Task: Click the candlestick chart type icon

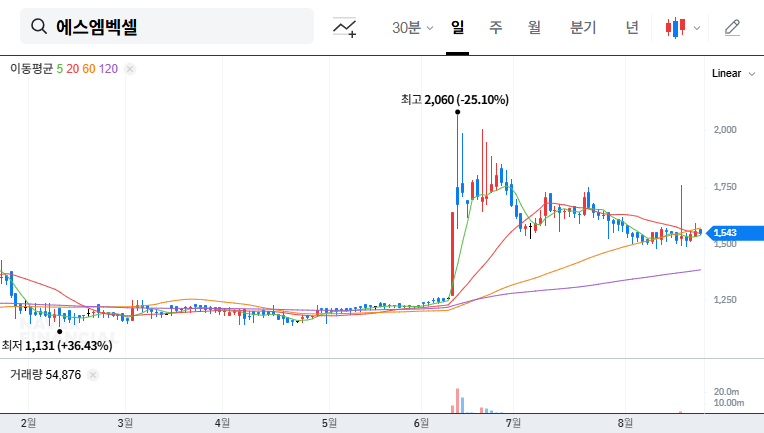Action: 675,28
